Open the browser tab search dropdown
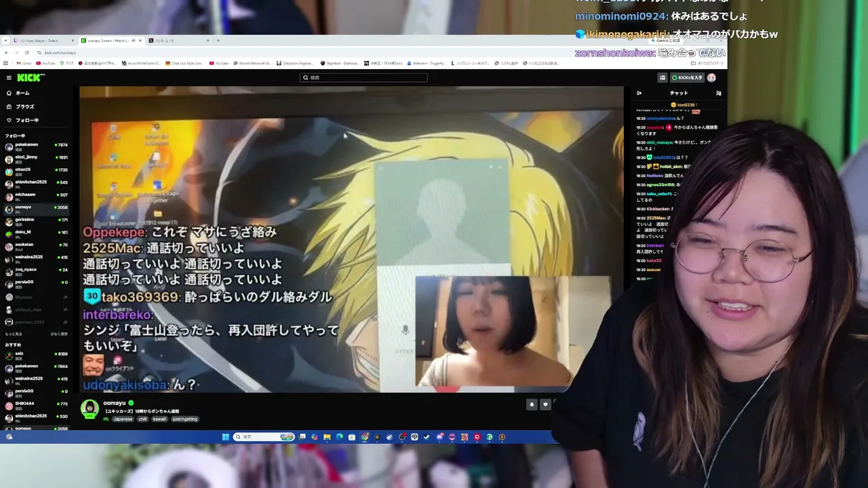Image resolution: width=868 pixels, height=488 pixels. [5, 41]
